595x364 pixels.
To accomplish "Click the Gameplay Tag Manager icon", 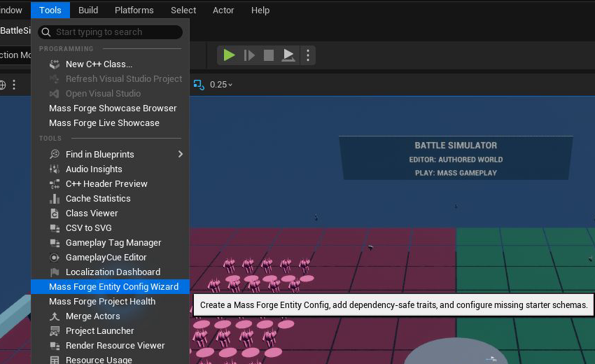I will (x=55, y=243).
